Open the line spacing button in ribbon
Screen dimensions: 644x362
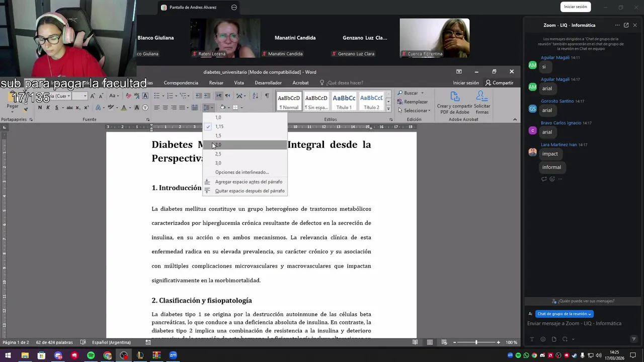208,108
